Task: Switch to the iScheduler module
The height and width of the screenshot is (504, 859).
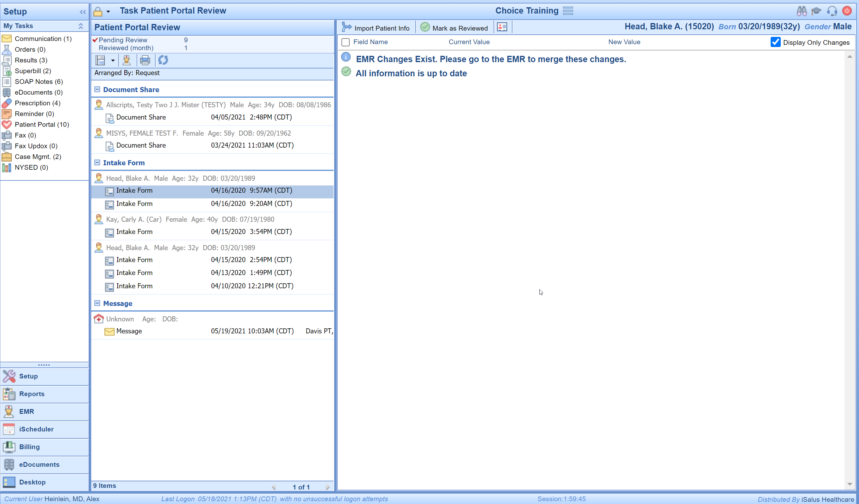Action: [36, 429]
